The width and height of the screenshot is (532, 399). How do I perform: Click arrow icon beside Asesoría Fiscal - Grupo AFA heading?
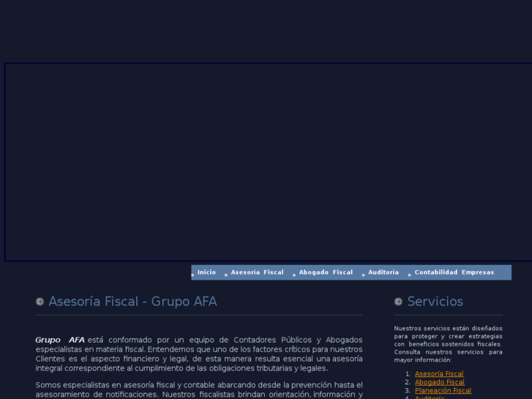[40, 302]
